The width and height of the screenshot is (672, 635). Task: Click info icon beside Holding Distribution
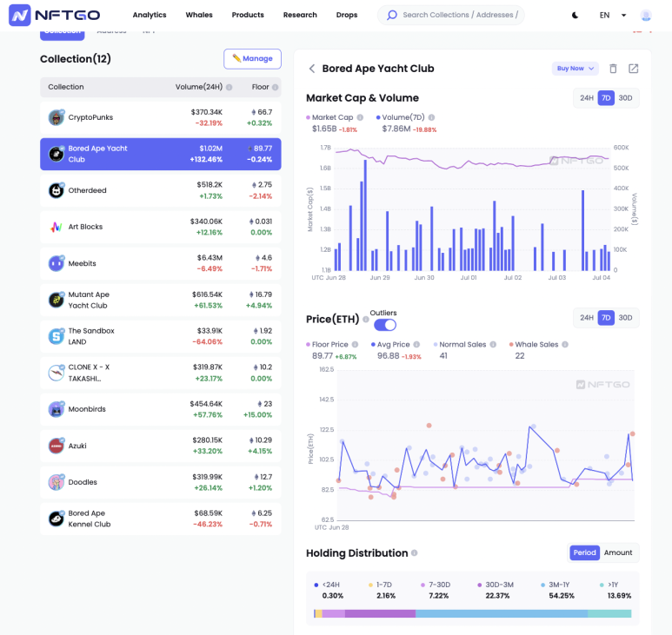pos(414,552)
